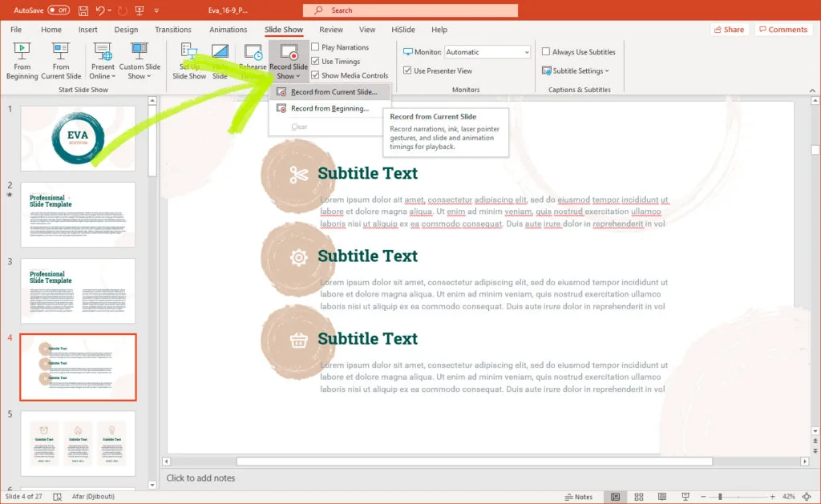Click in the Search box

point(410,10)
